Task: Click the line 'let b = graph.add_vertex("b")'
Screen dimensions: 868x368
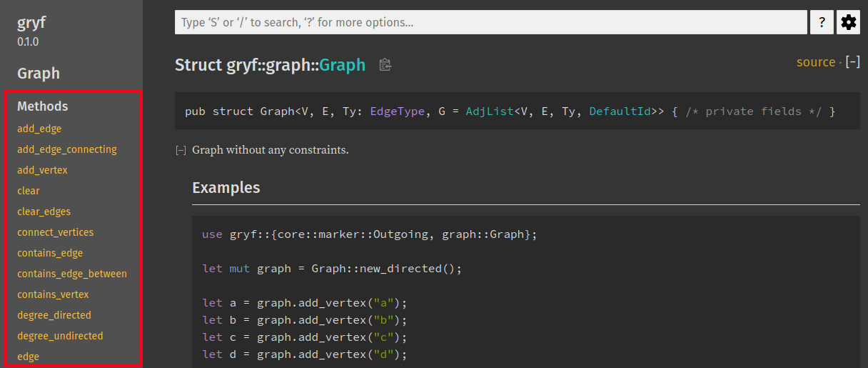Action: [305, 320]
